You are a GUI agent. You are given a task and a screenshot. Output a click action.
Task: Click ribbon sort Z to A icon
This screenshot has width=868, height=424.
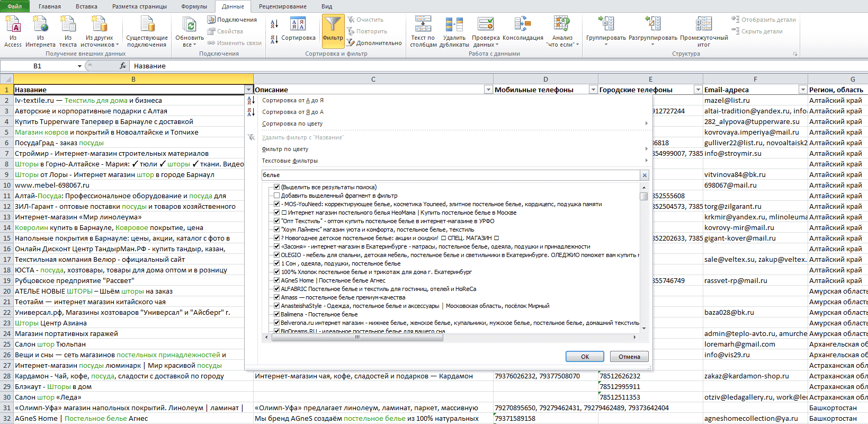pos(274,39)
